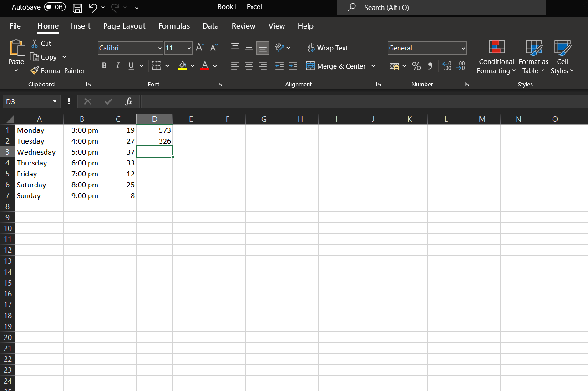Expand the Copy options arrow
The image size is (588, 391).
click(x=64, y=57)
